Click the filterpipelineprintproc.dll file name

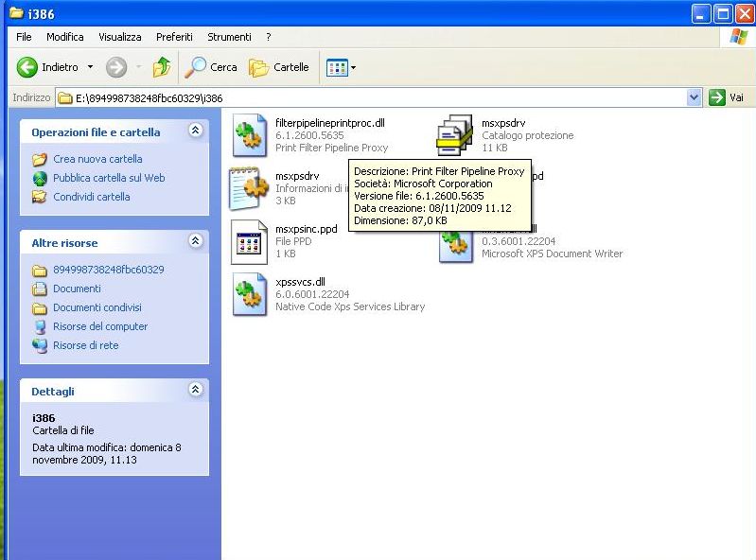click(x=330, y=123)
